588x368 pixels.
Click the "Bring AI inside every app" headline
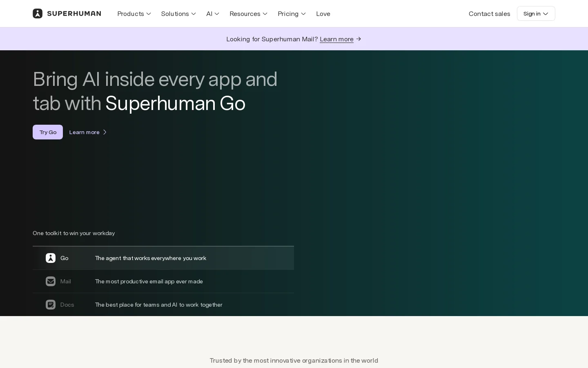[155, 91]
